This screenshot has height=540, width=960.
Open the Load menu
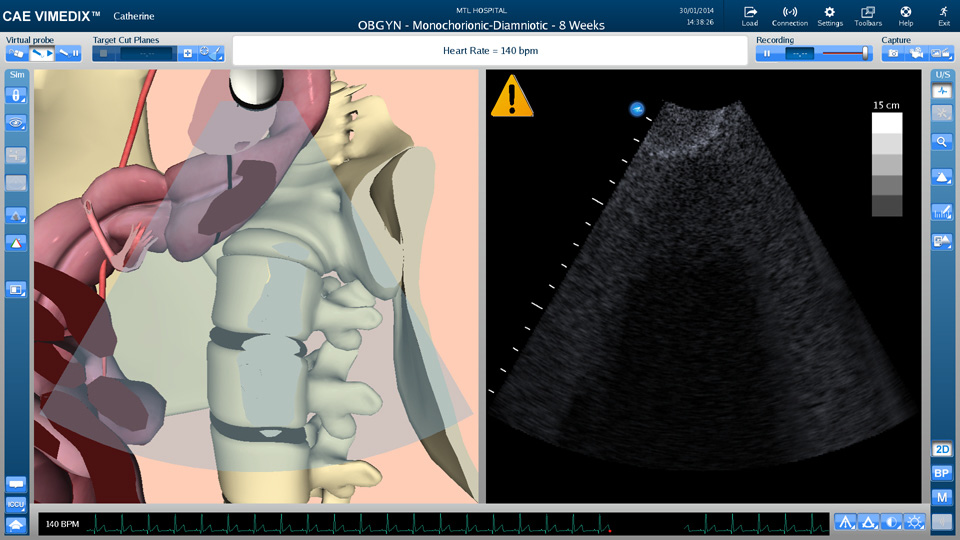pos(750,16)
